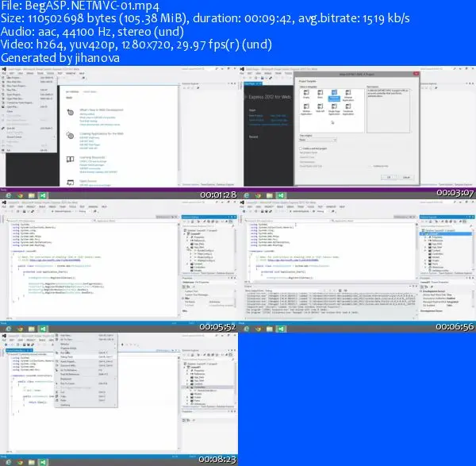Collapse Controllers folder arrow in 00:08:23 Solution Explorer
This screenshot has height=466, width=476.
pos(188,387)
